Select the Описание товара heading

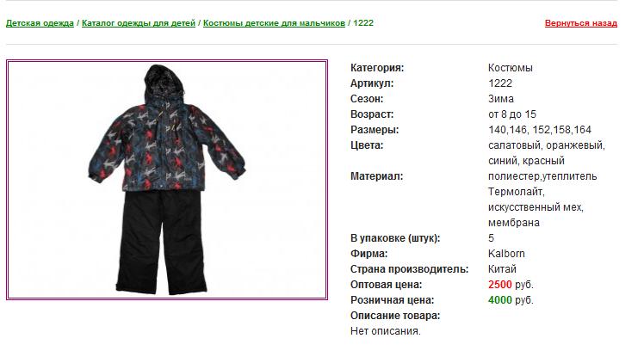[x=394, y=316]
